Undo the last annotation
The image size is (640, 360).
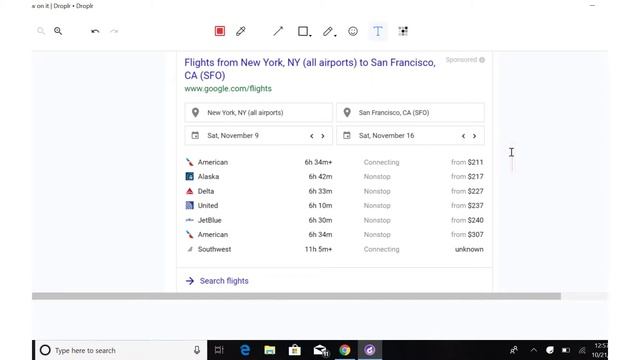coord(95,31)
